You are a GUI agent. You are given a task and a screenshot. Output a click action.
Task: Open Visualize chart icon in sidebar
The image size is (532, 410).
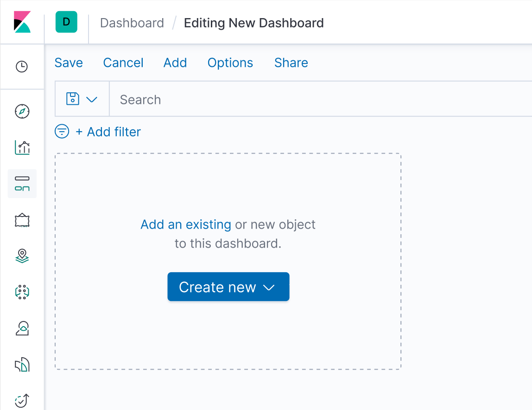[x=22, y=148]
